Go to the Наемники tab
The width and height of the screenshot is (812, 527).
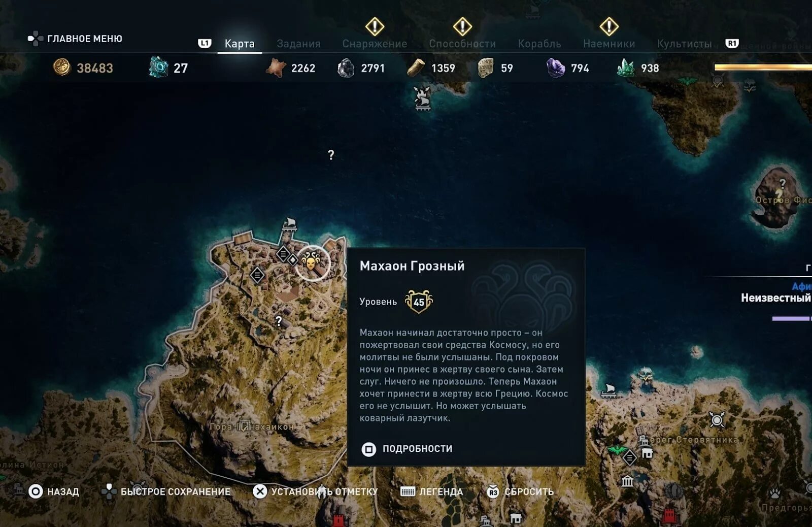click(609, 44)
